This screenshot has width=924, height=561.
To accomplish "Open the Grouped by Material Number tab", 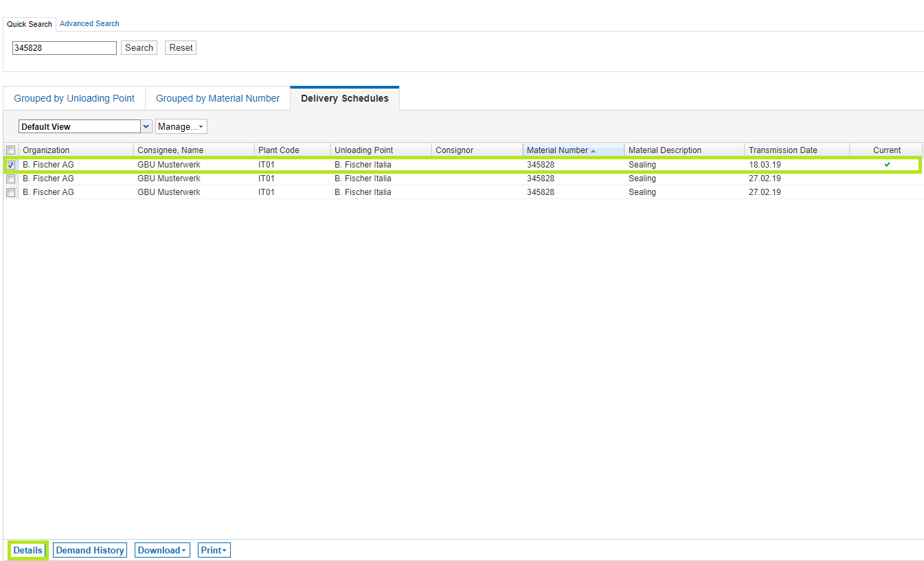I will [x=218, y=98].
